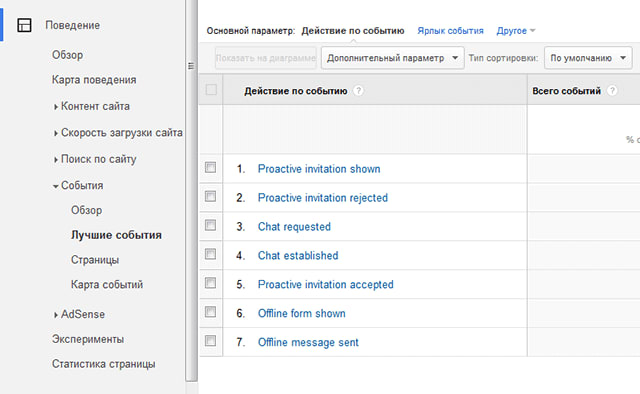Click the sidebar vertical scrollbar
Screen dimensions: 640x394
pos(191,191)
